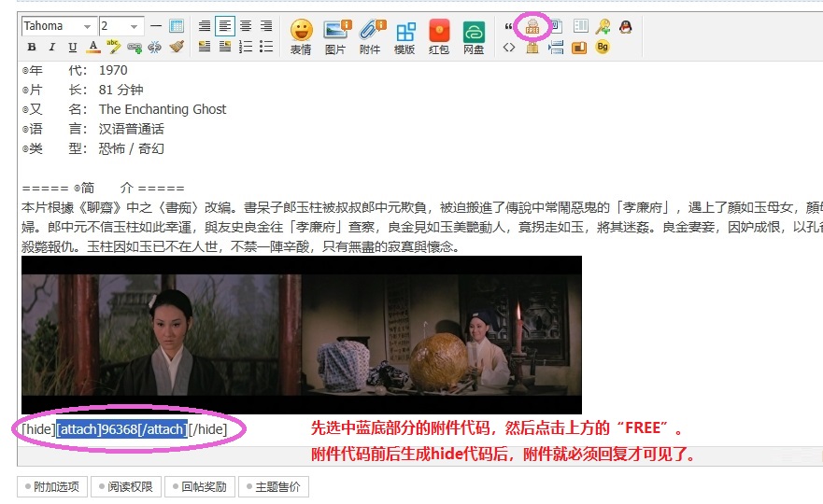The width and height of the screenshot is (823, 504).
Task: Open the 图片 image upload panel
Action: (336, 36)
